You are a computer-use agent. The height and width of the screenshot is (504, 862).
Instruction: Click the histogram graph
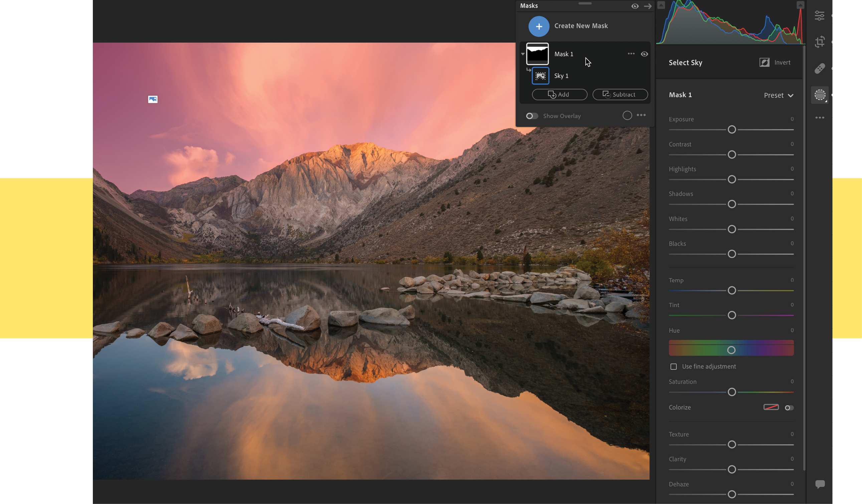click(x=731, y=23)
